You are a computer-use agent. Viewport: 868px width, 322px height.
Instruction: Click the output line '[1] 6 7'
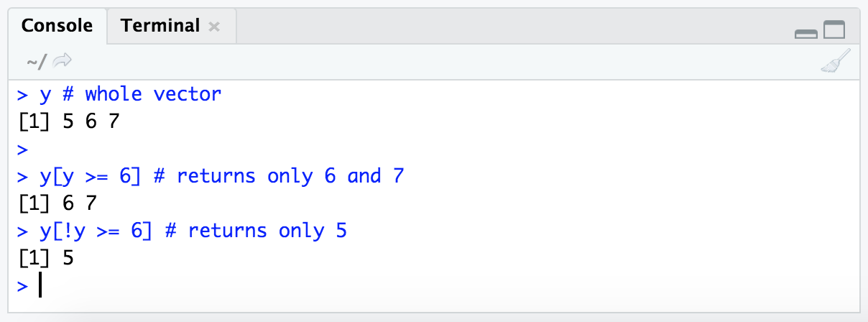click(x=57, y=204)
